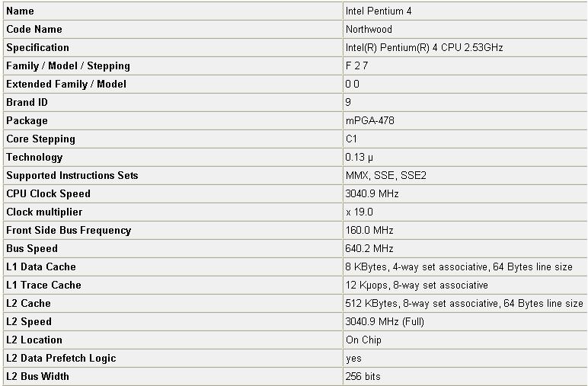Select the Family / Model / Stepping label
Viewport: 588px width, 386px height.
tap(69, 66)
